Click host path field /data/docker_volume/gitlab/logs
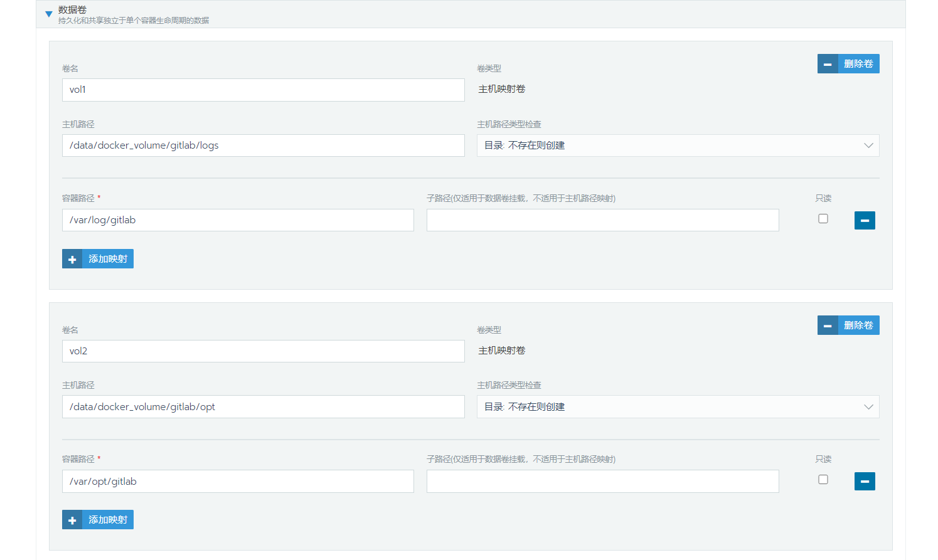Screen dimensions: 938x560 pos(263,145)
